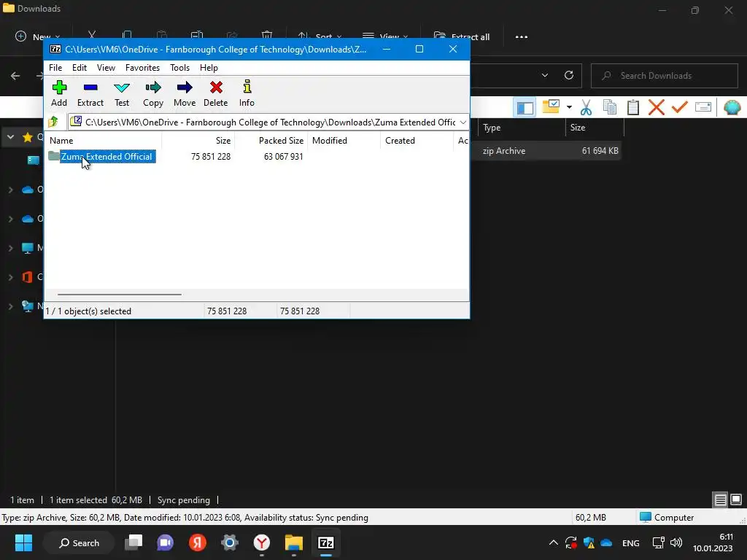Sort Explorer list by Type column

[521, 128]
